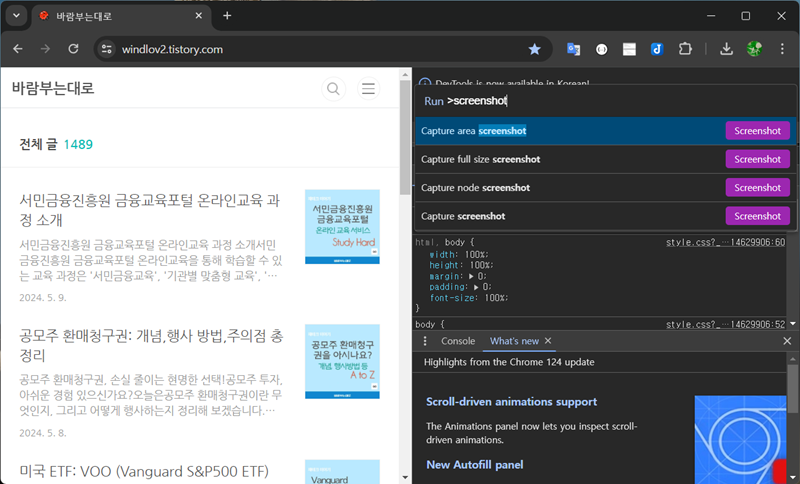Click the address bar URL windlov2.tistory.com
This screenshot has height=484, width=800.
tap(172, 49)
